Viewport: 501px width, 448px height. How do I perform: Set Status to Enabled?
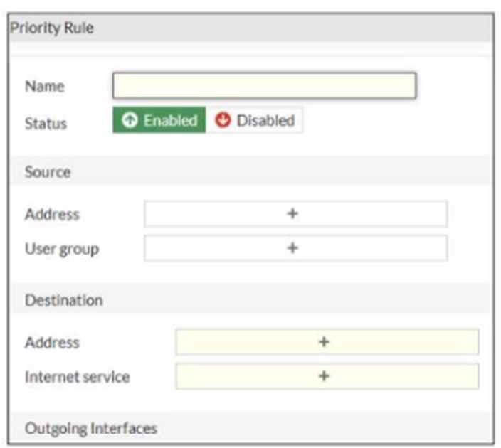tap(159, 120)
